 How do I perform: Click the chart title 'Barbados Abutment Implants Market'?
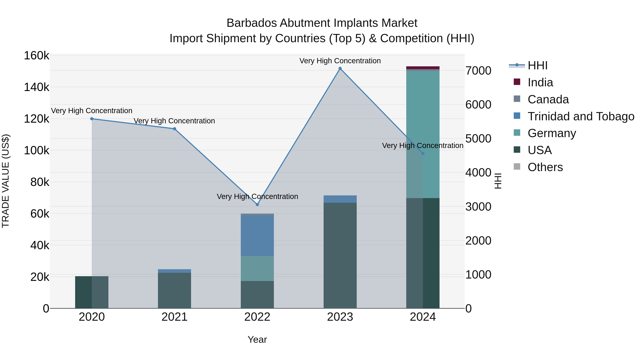[322, 23]
